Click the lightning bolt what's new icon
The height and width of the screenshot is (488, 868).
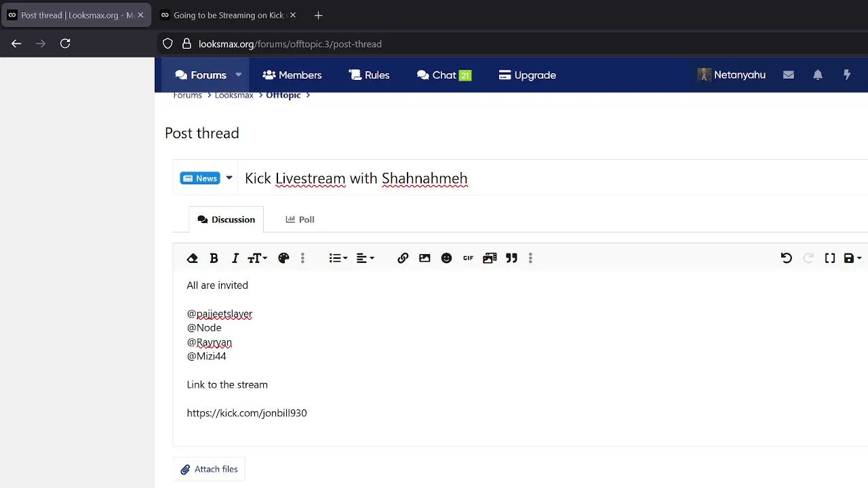coord(847,75)
